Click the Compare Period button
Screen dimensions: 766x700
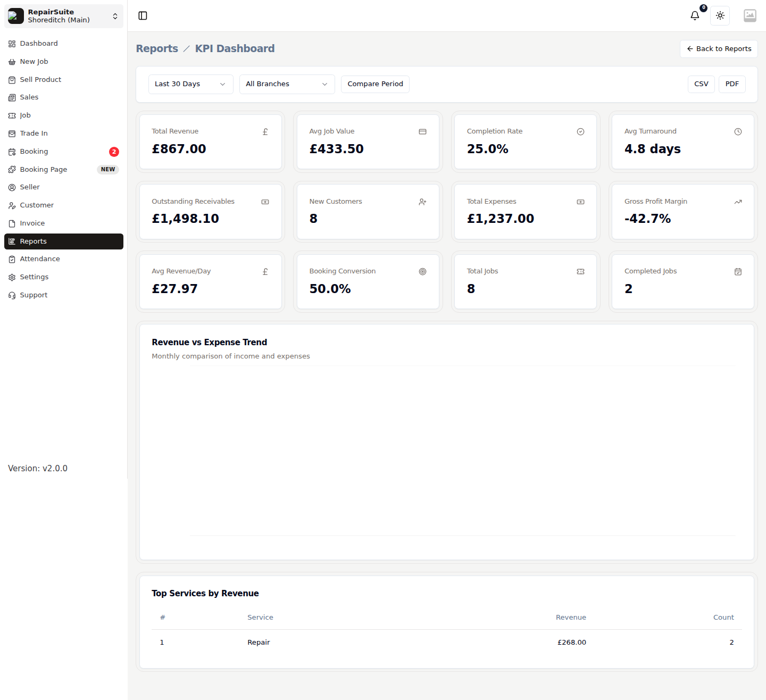click(x=375, y=84)
